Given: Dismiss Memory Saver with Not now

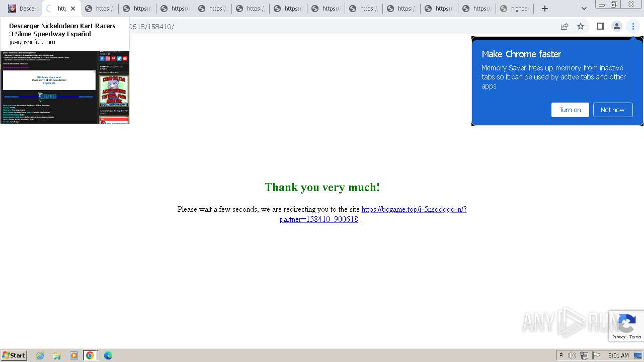Looking at the screenshot, I should pyautogui.click(x=612, y=110).
